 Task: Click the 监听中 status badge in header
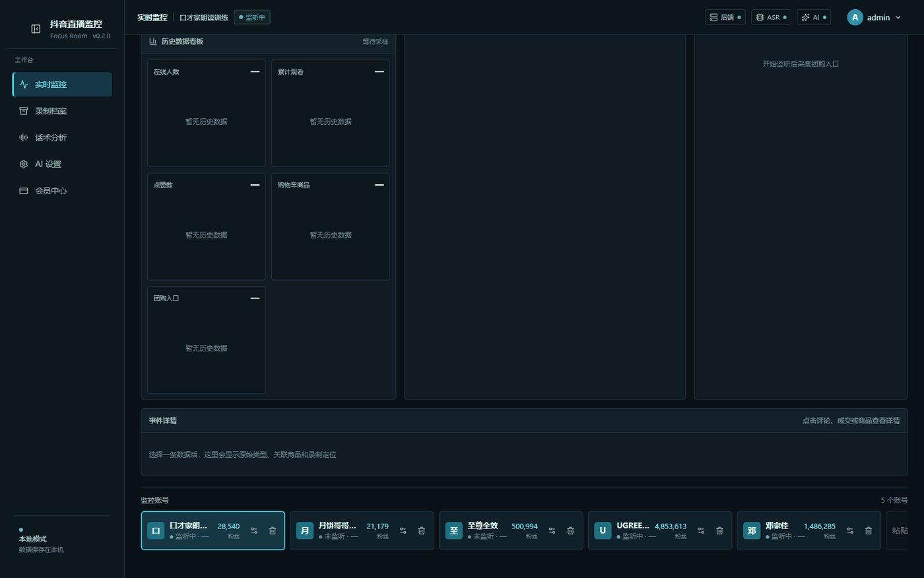[x=252, y=17]
